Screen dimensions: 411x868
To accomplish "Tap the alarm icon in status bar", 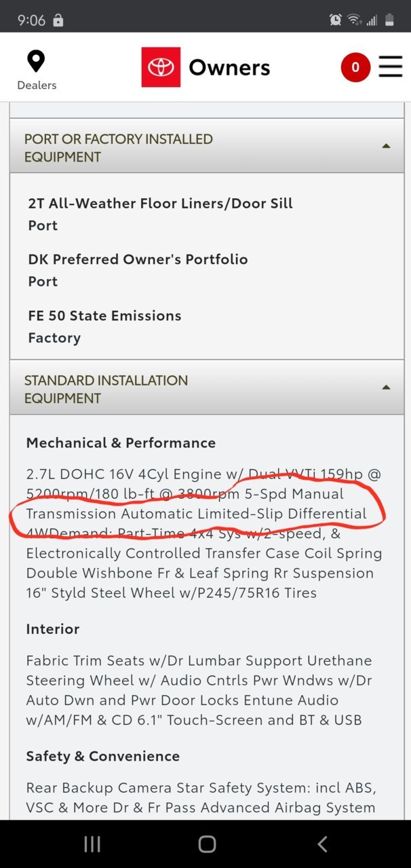I will [x=335, y=20].
